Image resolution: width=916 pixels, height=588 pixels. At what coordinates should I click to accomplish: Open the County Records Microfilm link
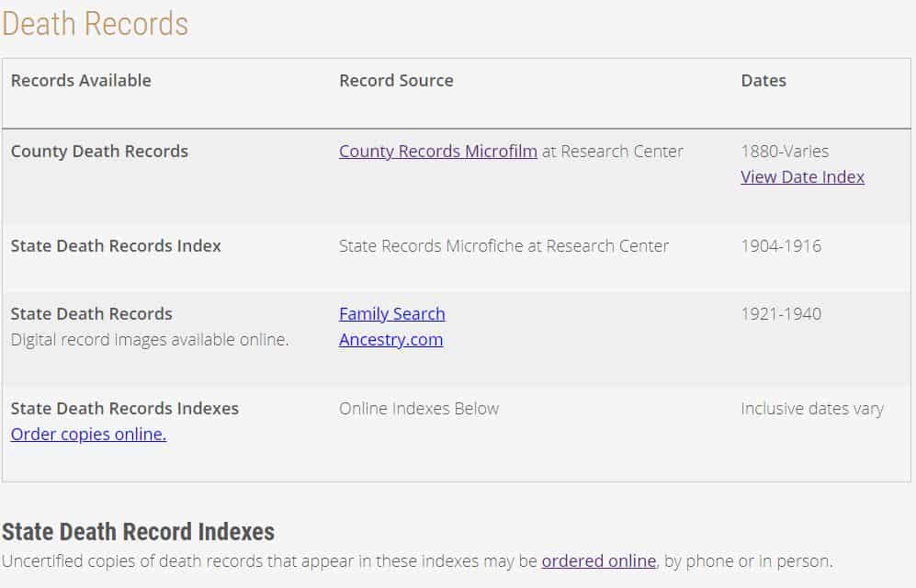pyautogui.click(x=437, y=151)
